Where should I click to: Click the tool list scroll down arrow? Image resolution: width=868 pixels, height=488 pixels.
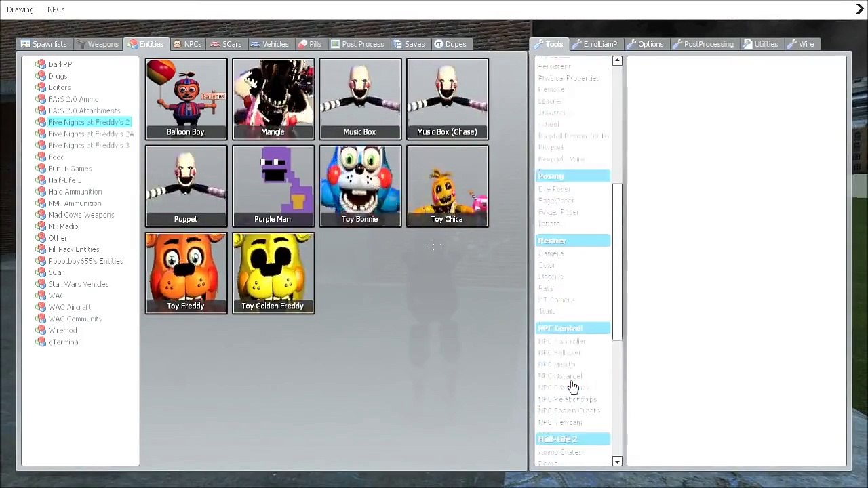tap(617, 462)
